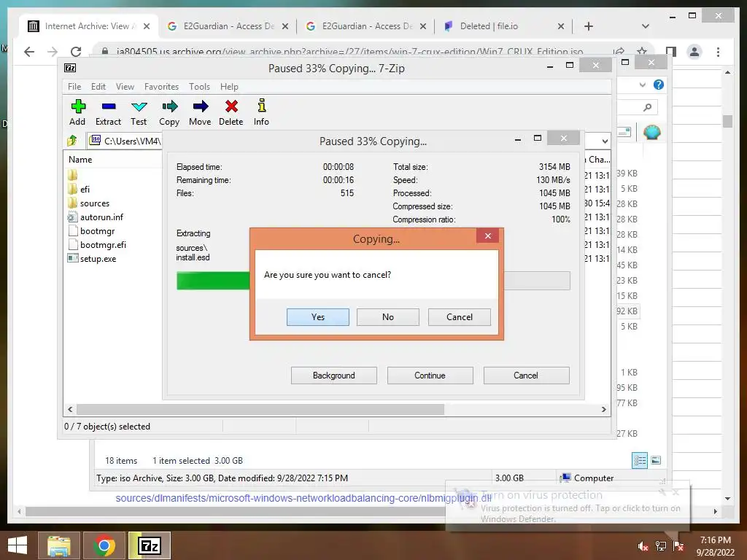Go back in Chrome

click(x=29, y=52)
